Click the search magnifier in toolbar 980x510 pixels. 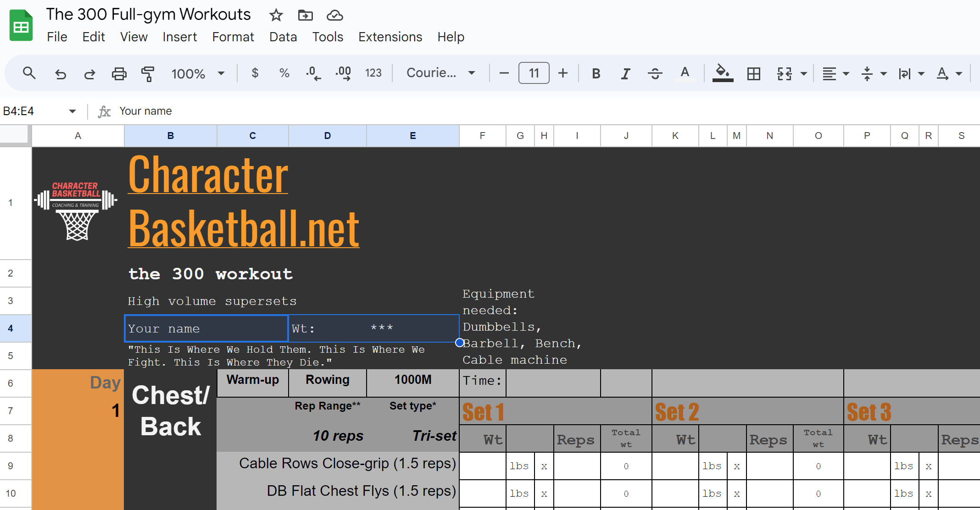tap(29, 73)
